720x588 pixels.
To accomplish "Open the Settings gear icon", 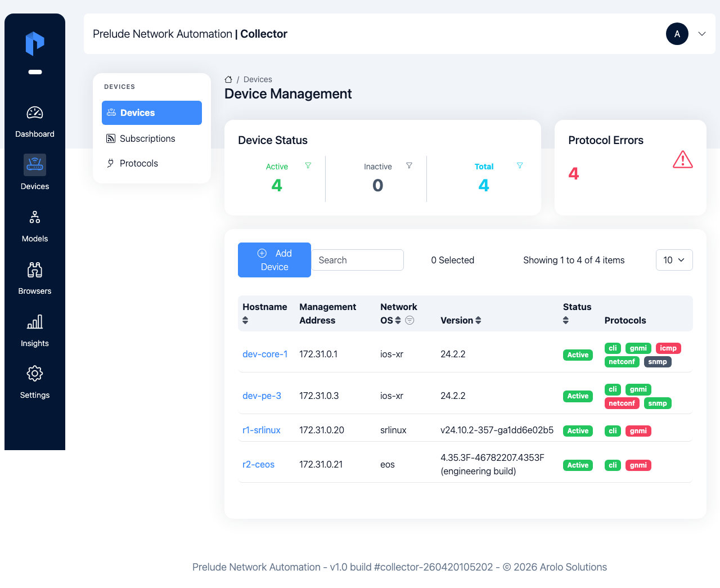I will (x=35, y=374).
